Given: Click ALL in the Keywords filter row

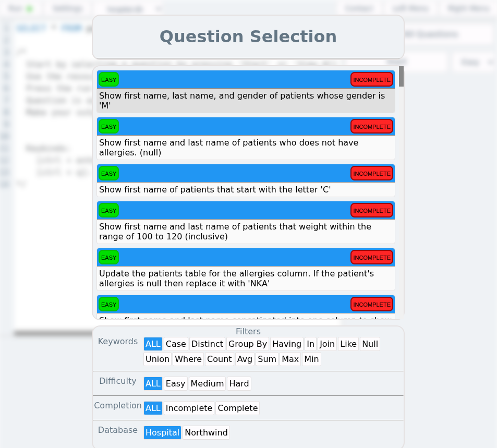Looking at the screenshot, I should point(153,344).
